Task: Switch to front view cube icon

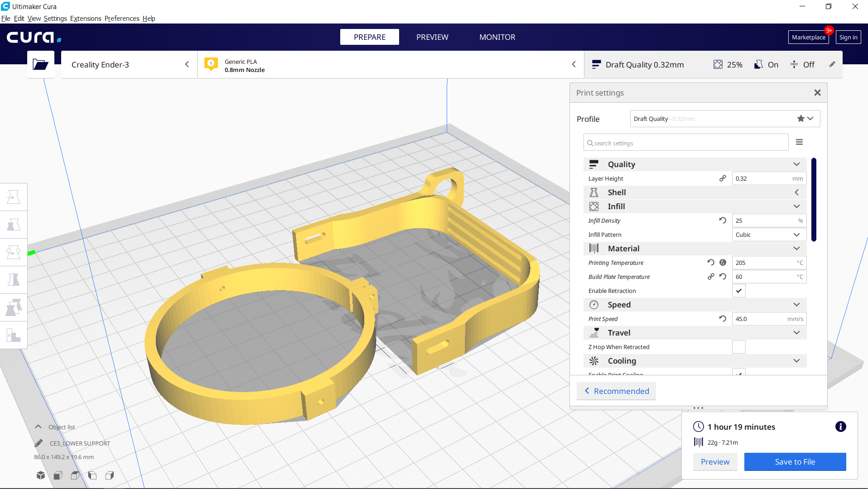Action: tap(58, 475)
